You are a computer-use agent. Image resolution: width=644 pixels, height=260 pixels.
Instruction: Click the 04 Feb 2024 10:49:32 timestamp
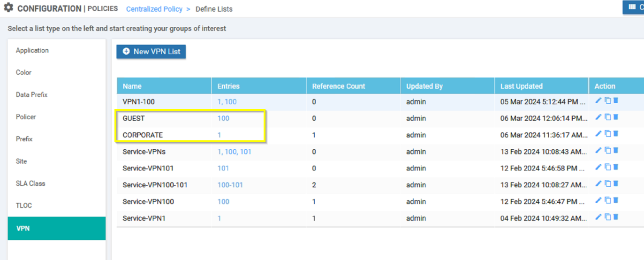[544, 218]
